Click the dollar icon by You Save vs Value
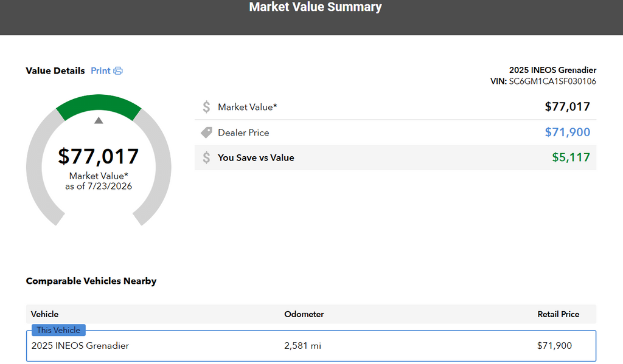This screenshot has height=364, width=623. 206,157
